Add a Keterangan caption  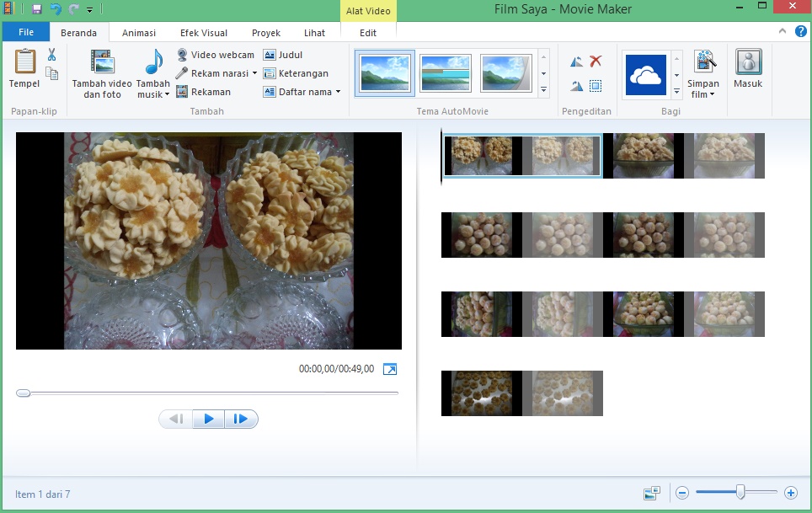point(296,73)
